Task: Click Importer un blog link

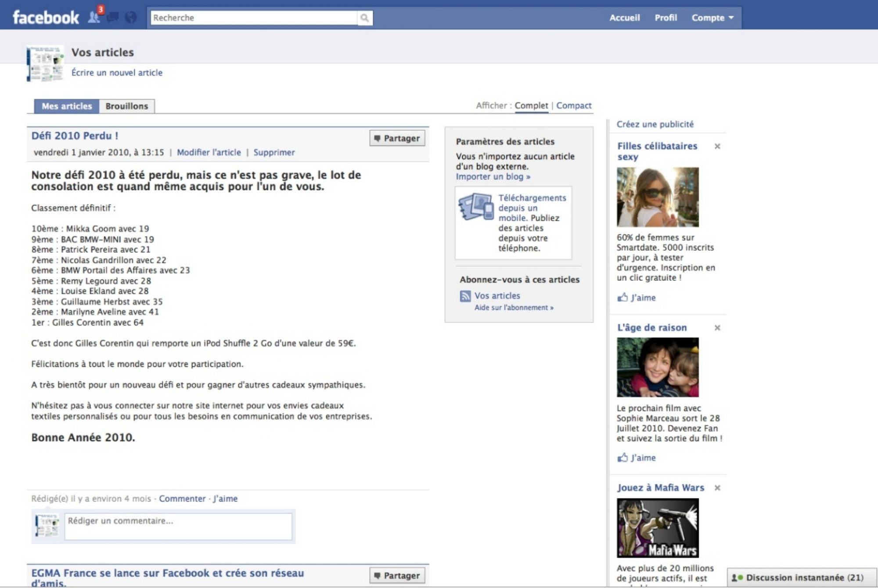Action: (x=493, y=177)
